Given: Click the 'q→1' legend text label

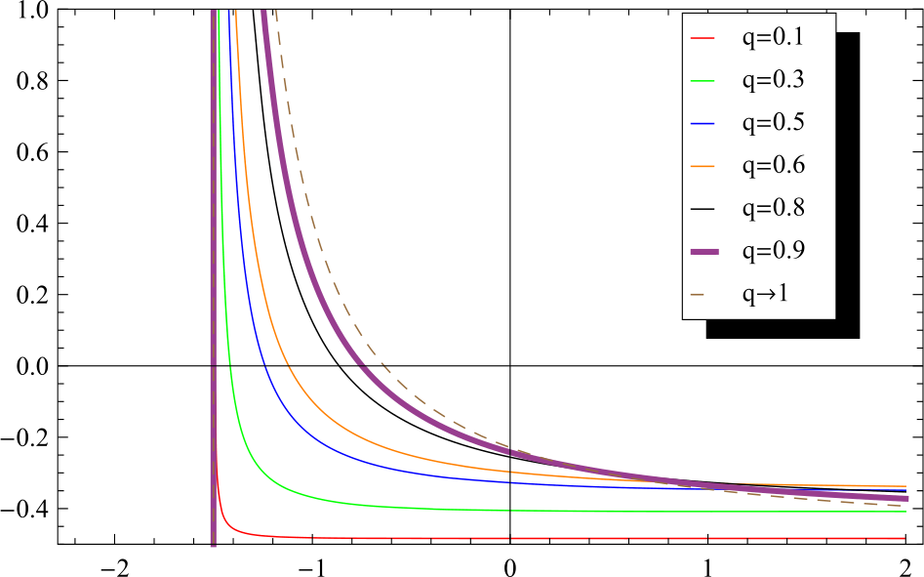Looking at the screenshot, I should pos(765,293).
